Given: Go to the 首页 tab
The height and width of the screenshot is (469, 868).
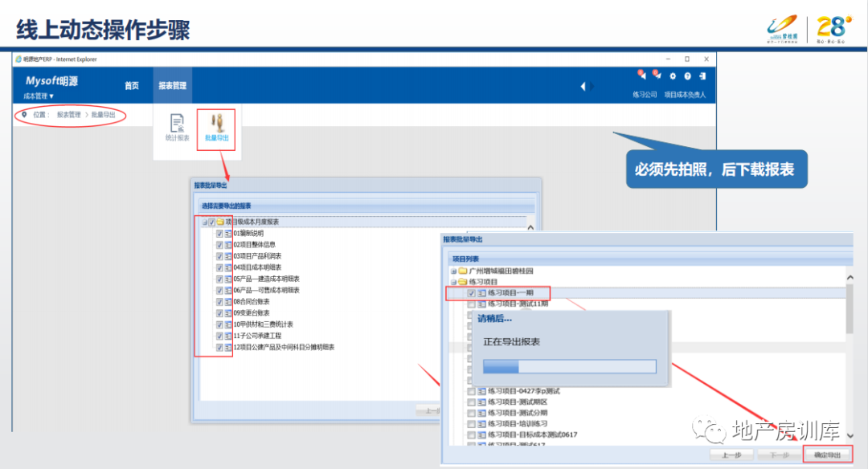Looking at the screenshot, I should [132, 86].
